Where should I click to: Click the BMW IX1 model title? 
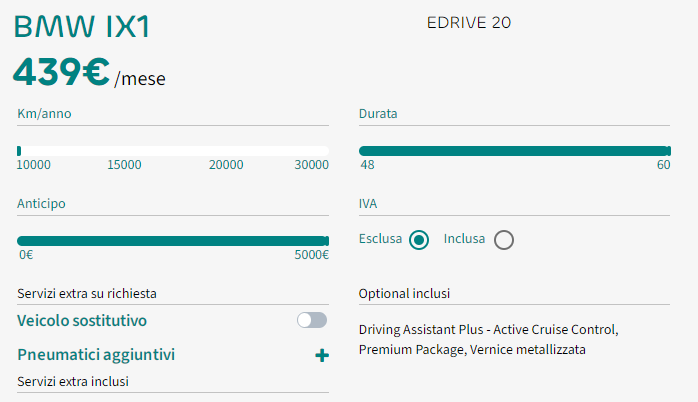click(x=82, y=27)
